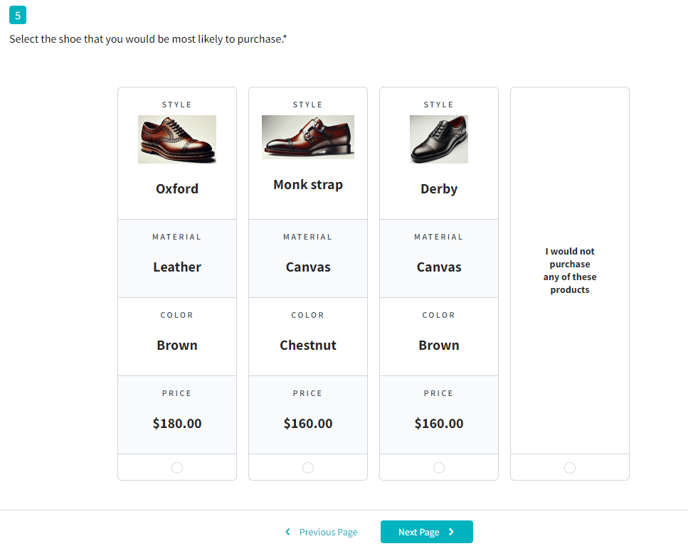Viewport: 688px width, 551px height.
Task: Click the Next Page button
Action: tap(426, 532)
